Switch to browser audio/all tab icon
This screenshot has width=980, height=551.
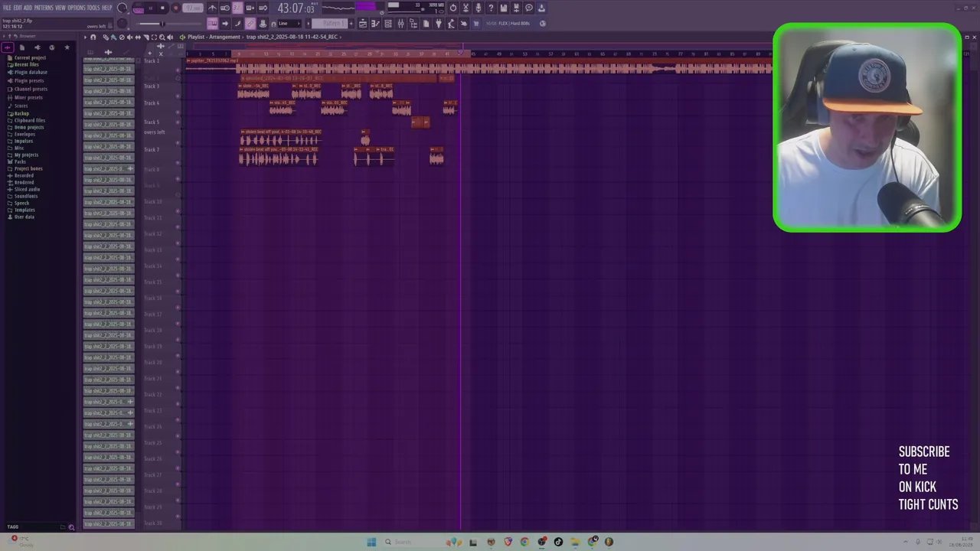(8, 47)
